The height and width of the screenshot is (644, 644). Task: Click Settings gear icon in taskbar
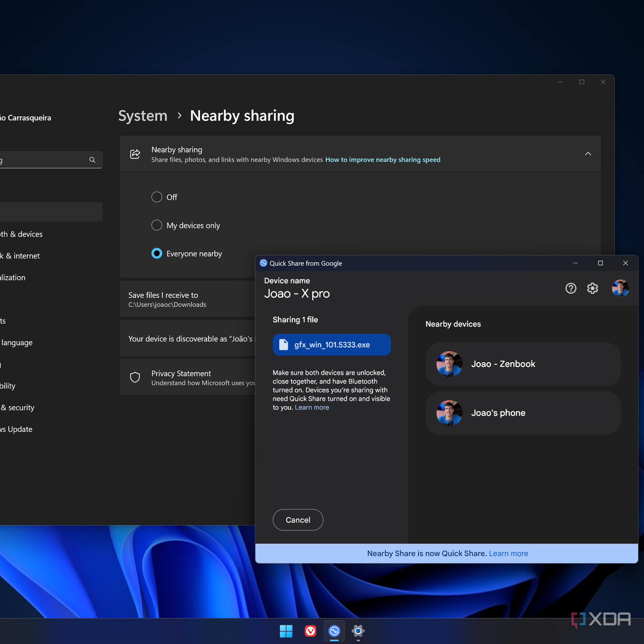click(x=358, y=631)
